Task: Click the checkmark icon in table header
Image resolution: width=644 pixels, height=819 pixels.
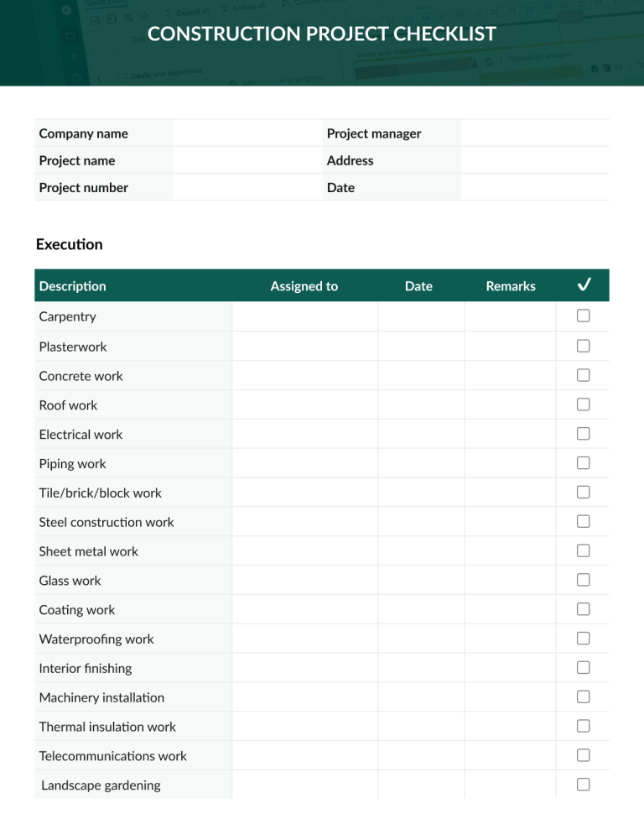Action: click(584, 285)
